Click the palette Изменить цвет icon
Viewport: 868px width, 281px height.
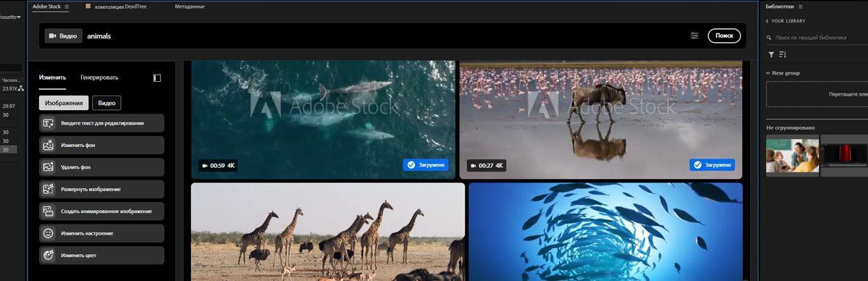[x=49, y=255]
